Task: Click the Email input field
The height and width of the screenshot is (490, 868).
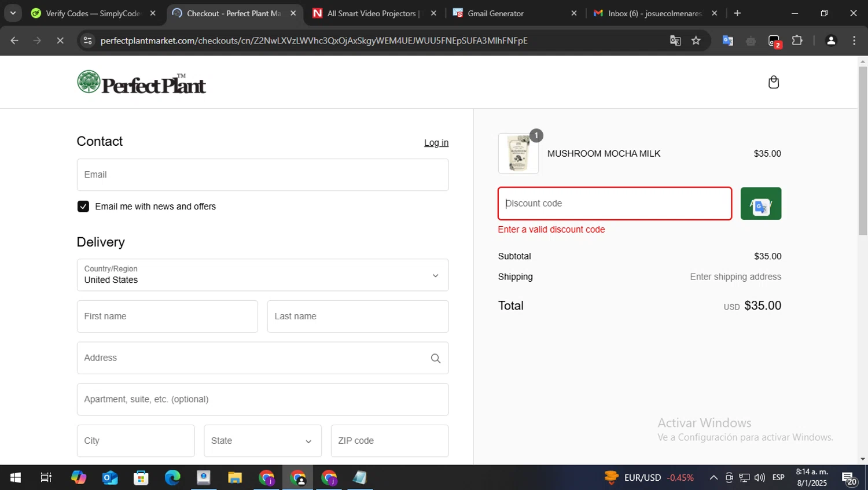Action: 263,175
